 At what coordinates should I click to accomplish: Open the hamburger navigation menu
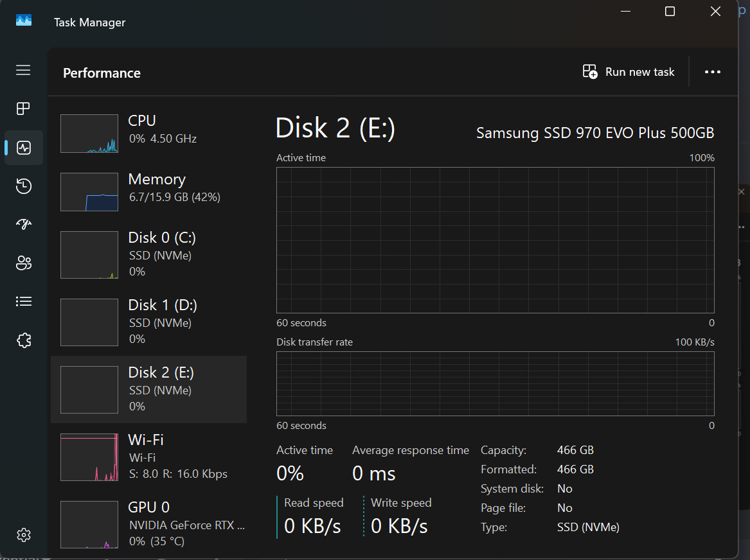coord(23,70)
